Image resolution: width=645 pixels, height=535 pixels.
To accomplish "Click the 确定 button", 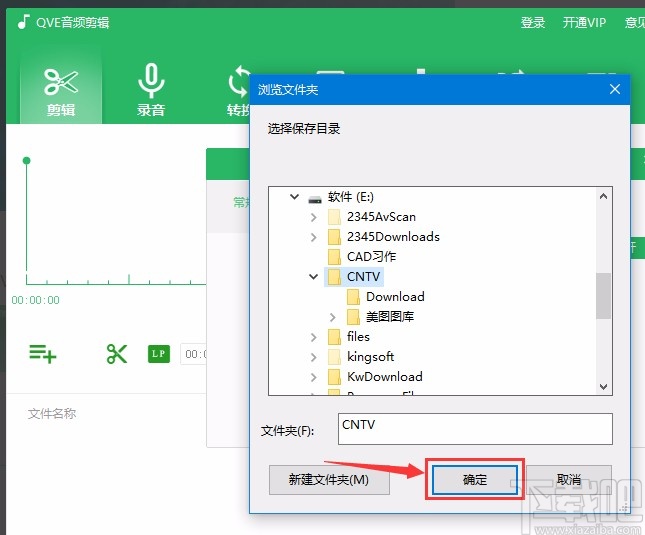I will 475,479.
